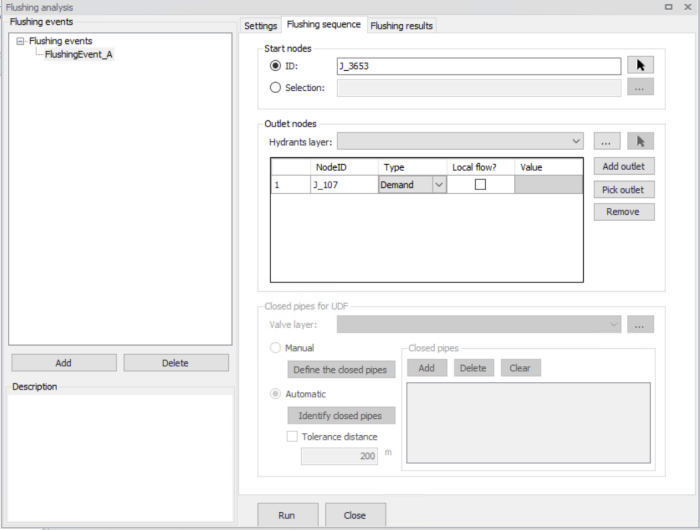This screenshot has width=700, height=530.
Task: Click the Local flow? column header
Action: (481, 167)
